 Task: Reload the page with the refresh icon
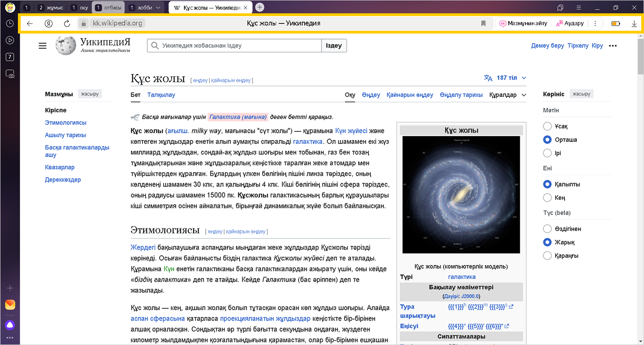point(67,23)
